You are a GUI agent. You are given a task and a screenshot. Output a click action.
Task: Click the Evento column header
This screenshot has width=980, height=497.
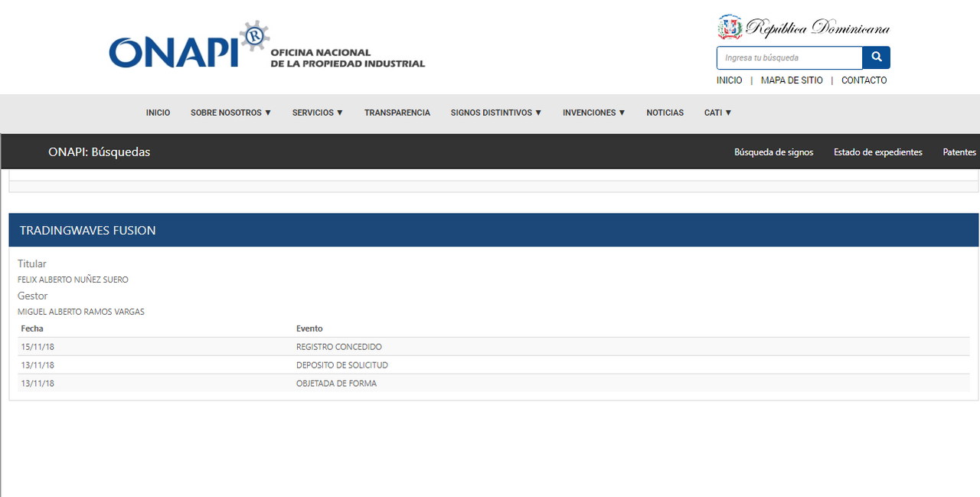(309, 329)
